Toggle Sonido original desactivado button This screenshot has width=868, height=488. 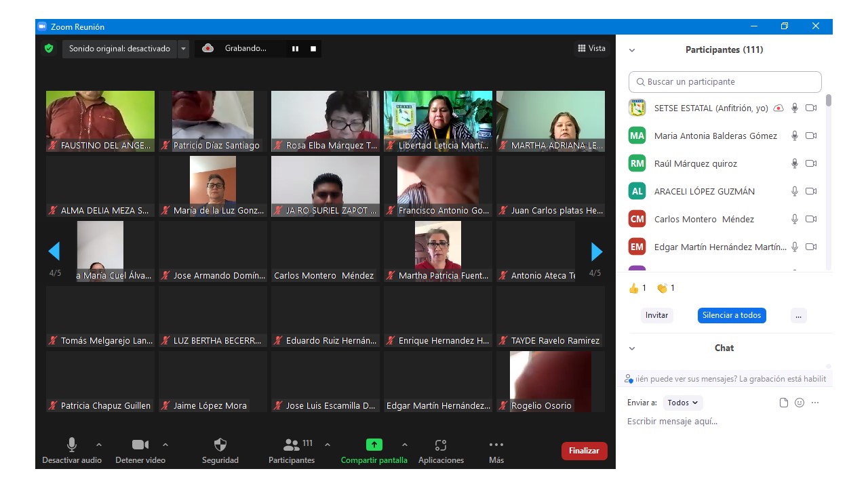119,49
